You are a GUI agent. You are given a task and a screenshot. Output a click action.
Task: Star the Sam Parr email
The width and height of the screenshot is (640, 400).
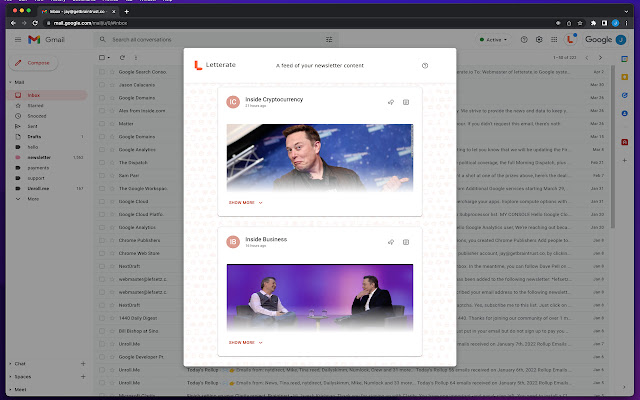[x=112, y=176]
